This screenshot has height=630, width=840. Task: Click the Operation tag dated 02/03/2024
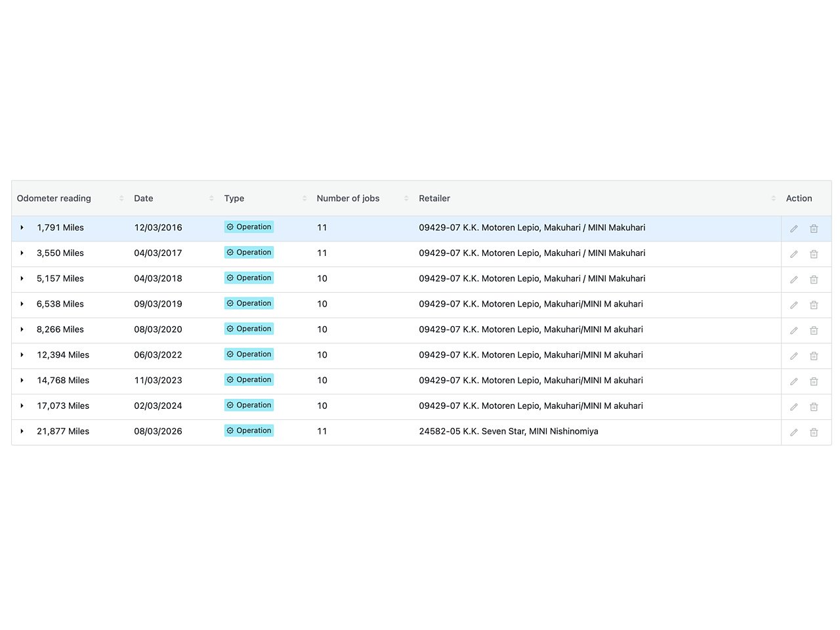[x=249, y=405]
